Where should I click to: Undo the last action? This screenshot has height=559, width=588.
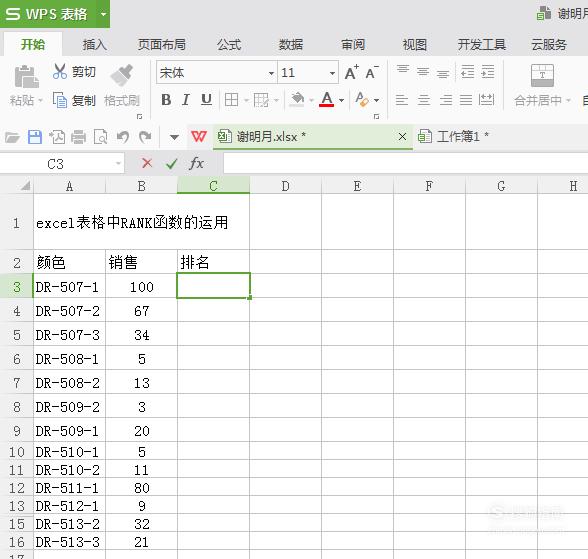click(x=123, y=137)
